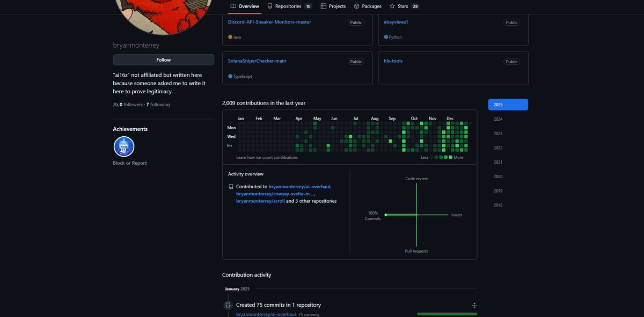Select the 2019 contributions year

[498, 191]
